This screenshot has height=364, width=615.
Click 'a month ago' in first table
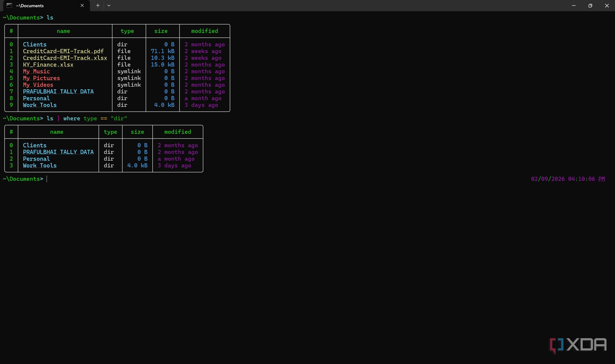coord(203,98)
